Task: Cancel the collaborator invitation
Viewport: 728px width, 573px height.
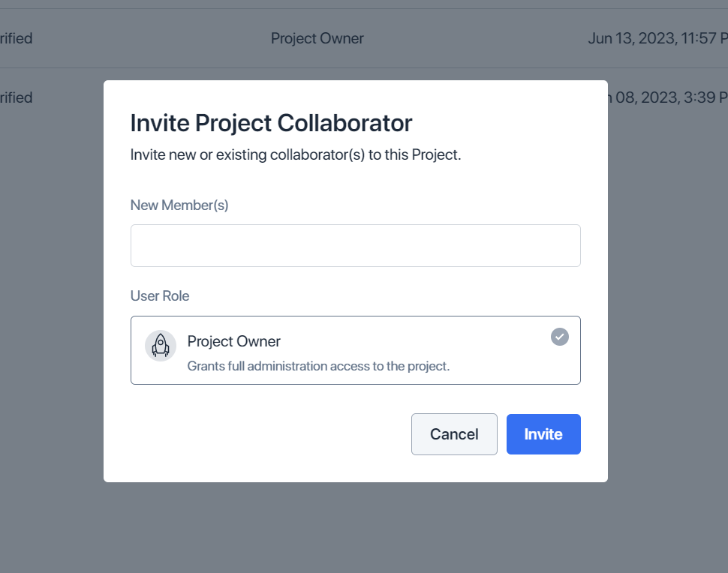Action: pos(454,434)
